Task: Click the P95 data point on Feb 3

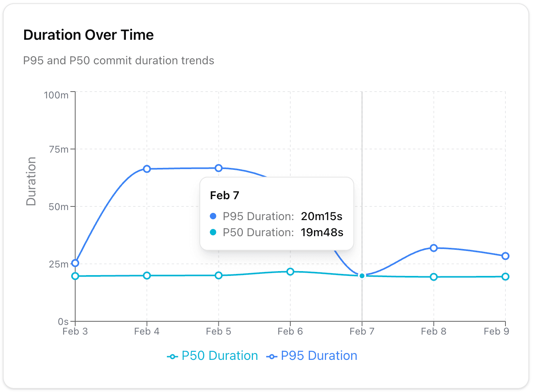Action: click(x=75, y=263)
